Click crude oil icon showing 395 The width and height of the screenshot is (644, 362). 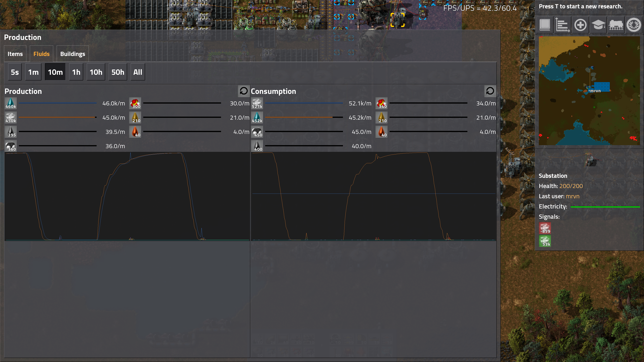coord(11,132)
